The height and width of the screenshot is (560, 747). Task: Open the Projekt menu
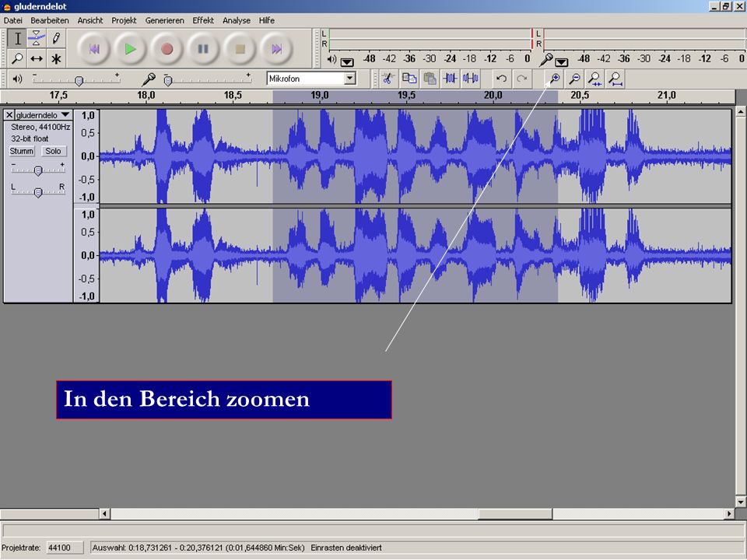point(124,20)
